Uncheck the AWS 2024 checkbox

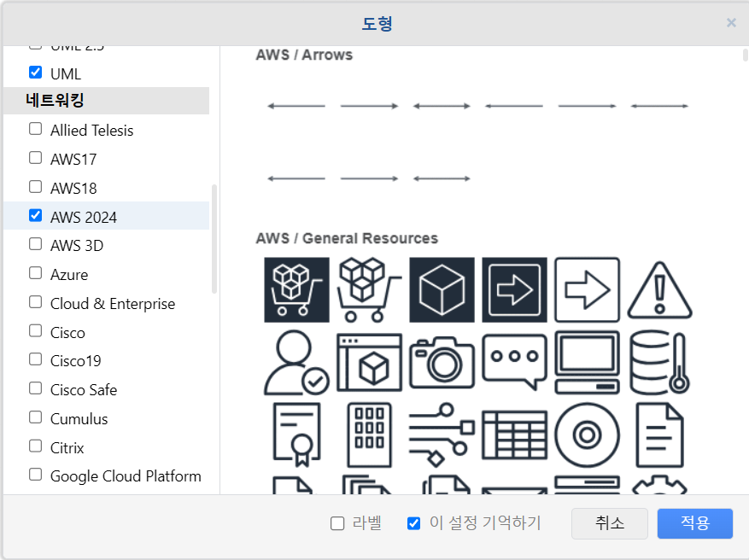[x=35, y=215]
